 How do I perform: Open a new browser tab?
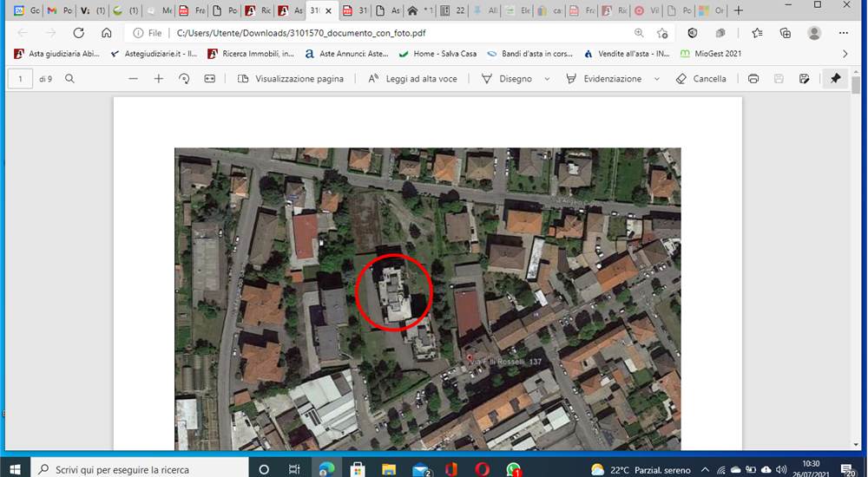[738, 10]
